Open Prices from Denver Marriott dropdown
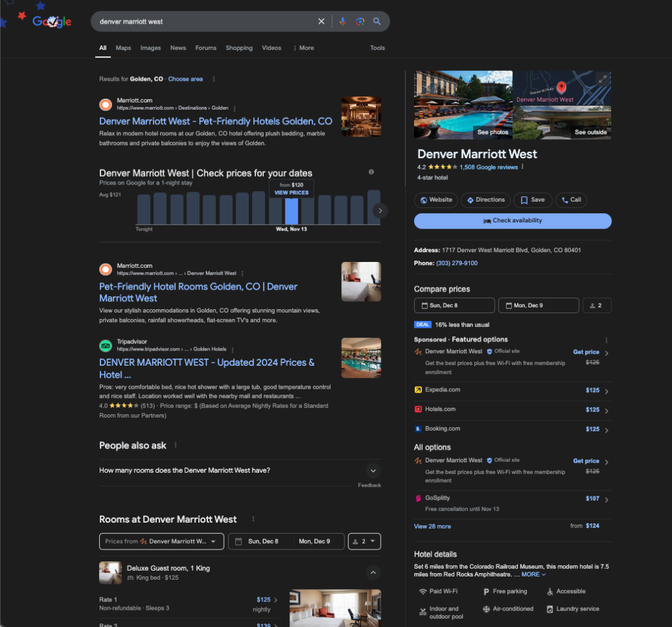672x627 pixels. click(161, 541)
